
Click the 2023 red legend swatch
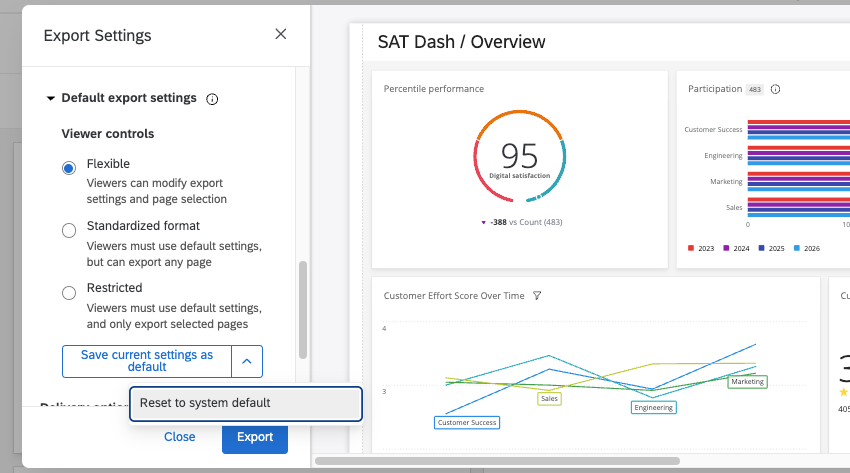[x=691, y=248]
